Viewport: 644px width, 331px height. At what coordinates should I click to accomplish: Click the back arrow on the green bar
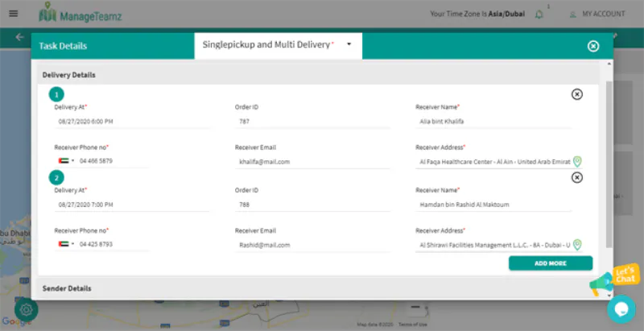(19, 37)
